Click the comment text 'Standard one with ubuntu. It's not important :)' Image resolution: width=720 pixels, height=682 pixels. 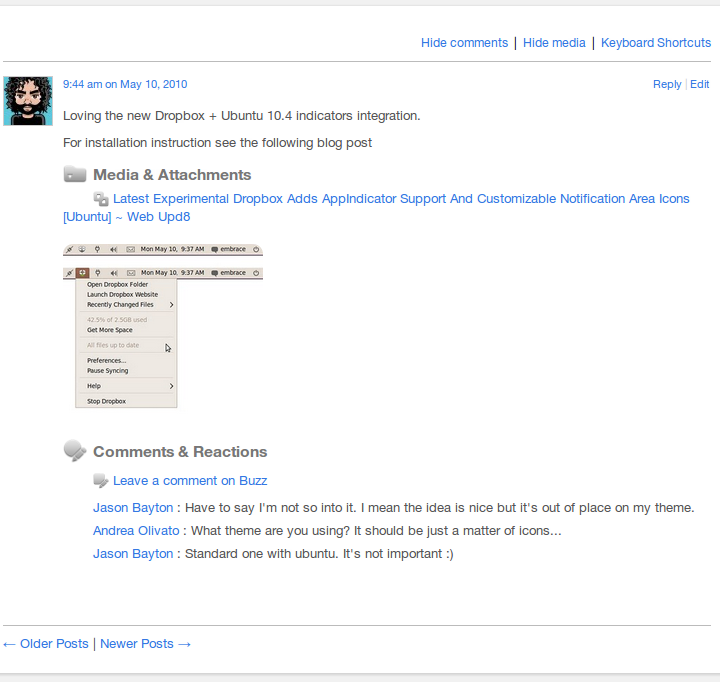pos(319,554)
